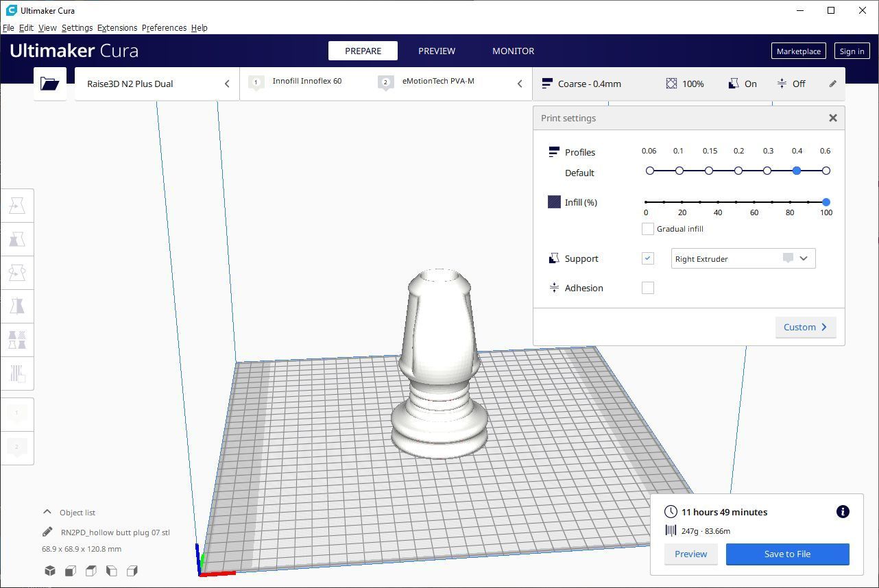This screenshot has height=588, width=879.
Task: Close the Print settings panel
Action: tap(832, 118)
